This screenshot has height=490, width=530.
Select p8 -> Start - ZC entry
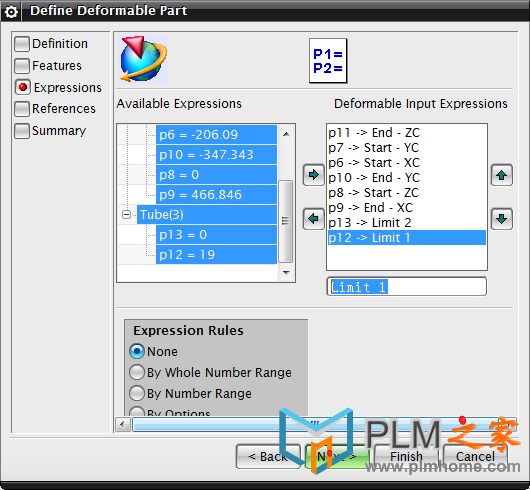(x=407, y=193)
